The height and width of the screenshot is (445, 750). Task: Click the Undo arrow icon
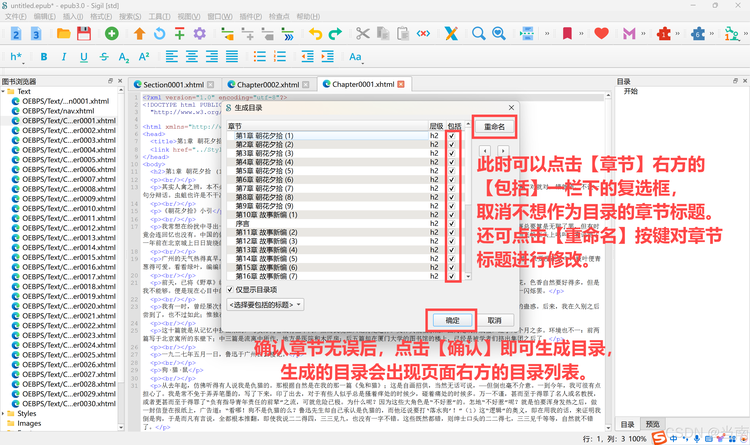315,33
